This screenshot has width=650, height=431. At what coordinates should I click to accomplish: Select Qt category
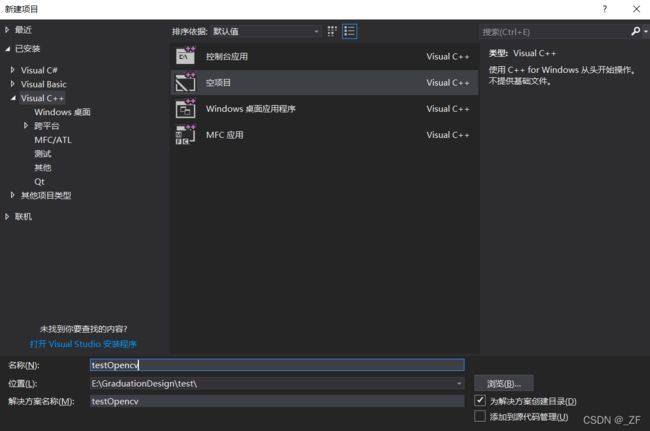39,182
